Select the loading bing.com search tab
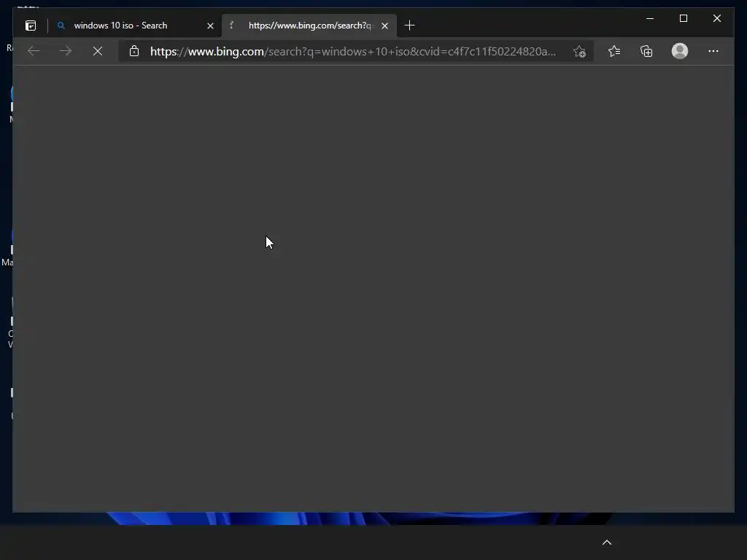Viewport: 747px width, 560px height. (x=309, y=26)
